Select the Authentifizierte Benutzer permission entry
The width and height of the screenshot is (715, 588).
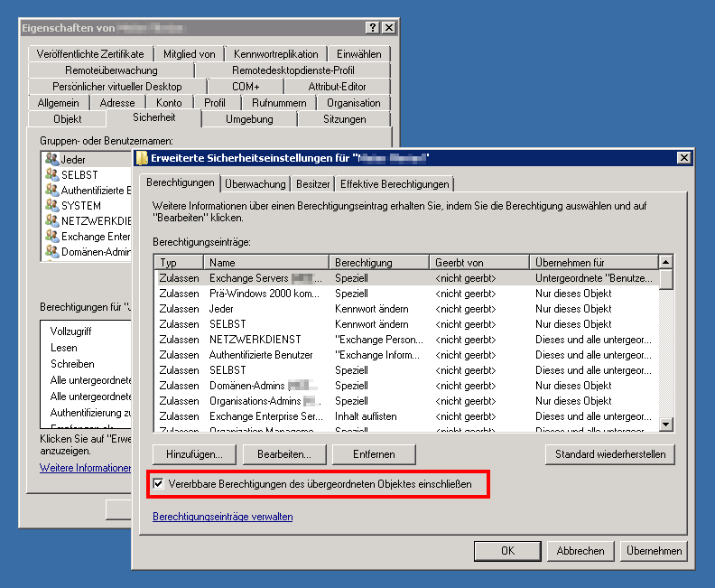(x=408, y=355)
